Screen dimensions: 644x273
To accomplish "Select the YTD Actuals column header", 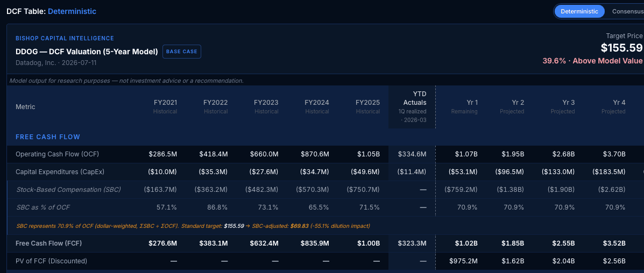I will (412, 107).
